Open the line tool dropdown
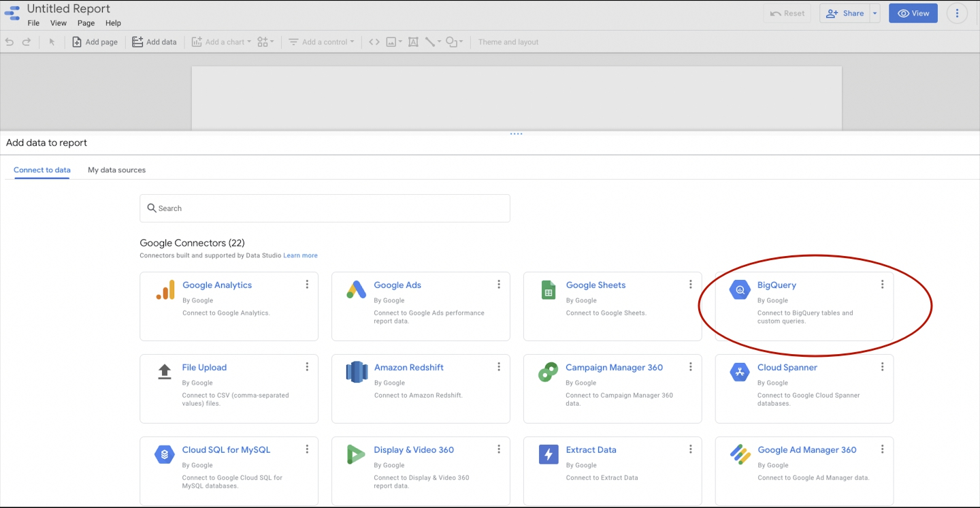 click(433, 42)
